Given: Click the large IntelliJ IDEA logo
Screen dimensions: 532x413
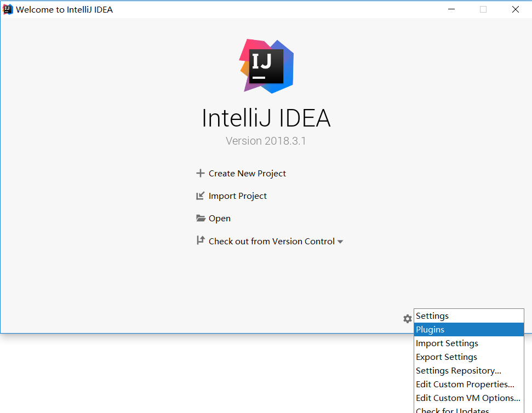Looking at the screenshot, I should click(266, 66).
